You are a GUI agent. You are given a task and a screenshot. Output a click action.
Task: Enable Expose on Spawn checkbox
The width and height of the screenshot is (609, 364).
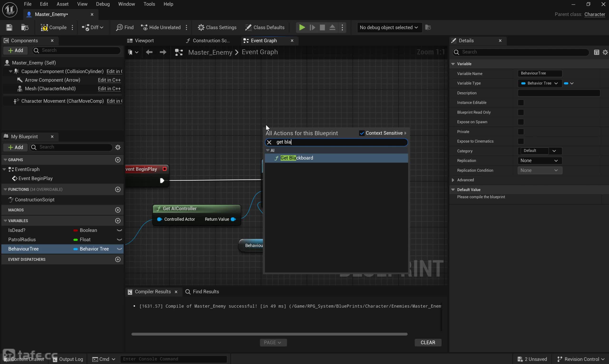pyautogui.click(x=521, y=122)
